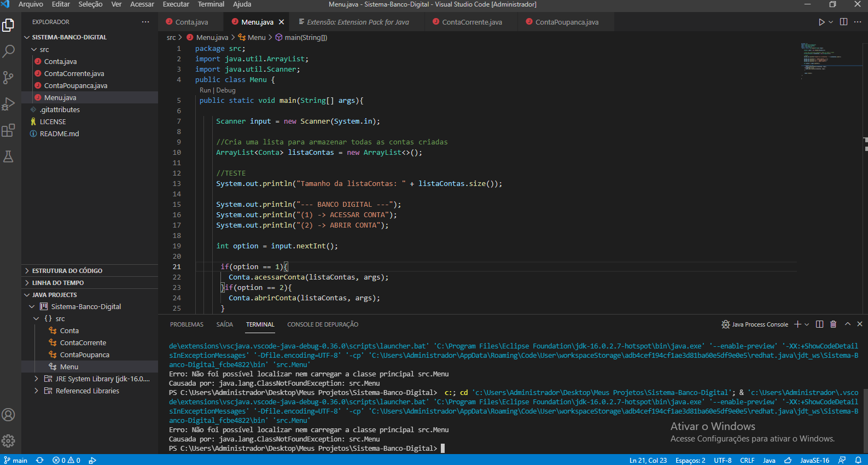
Task: Switch to ContaCorrente.java editor tab
Action: coord(471,22)
